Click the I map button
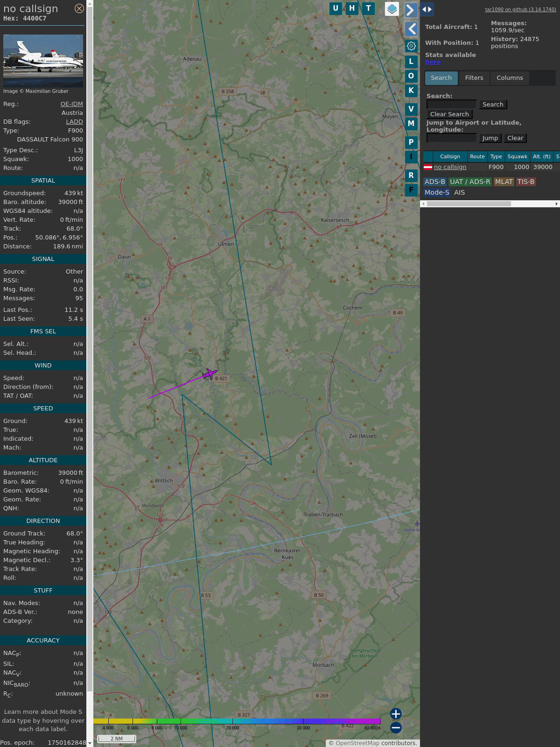 pos(411,157)
